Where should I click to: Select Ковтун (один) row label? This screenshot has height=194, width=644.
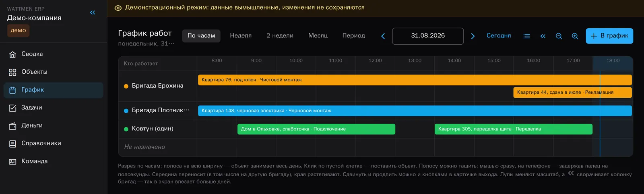(x=153, y=129)
